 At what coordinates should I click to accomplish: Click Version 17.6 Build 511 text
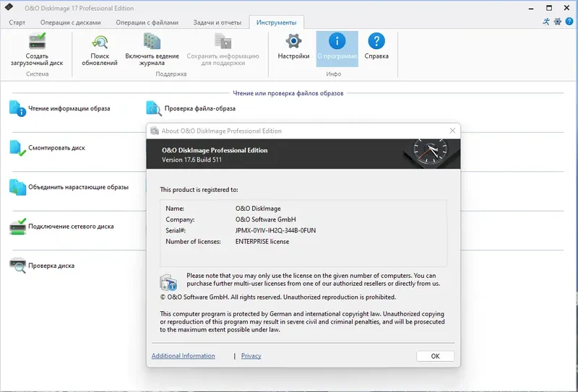click(191, 160)
